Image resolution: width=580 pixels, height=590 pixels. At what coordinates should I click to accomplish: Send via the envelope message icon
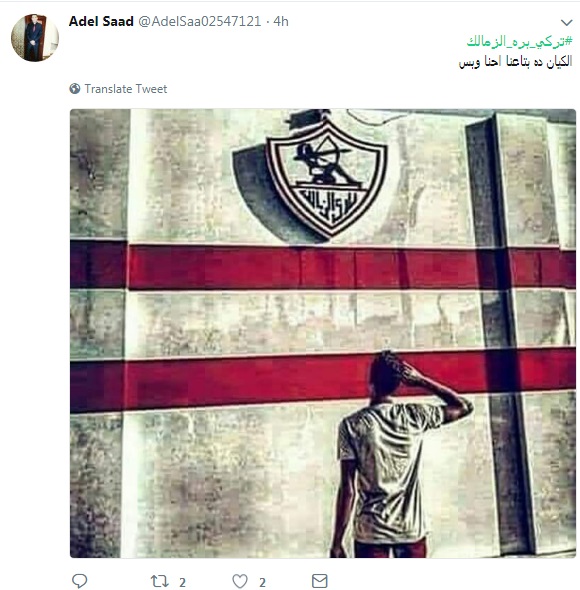(320, 581)
